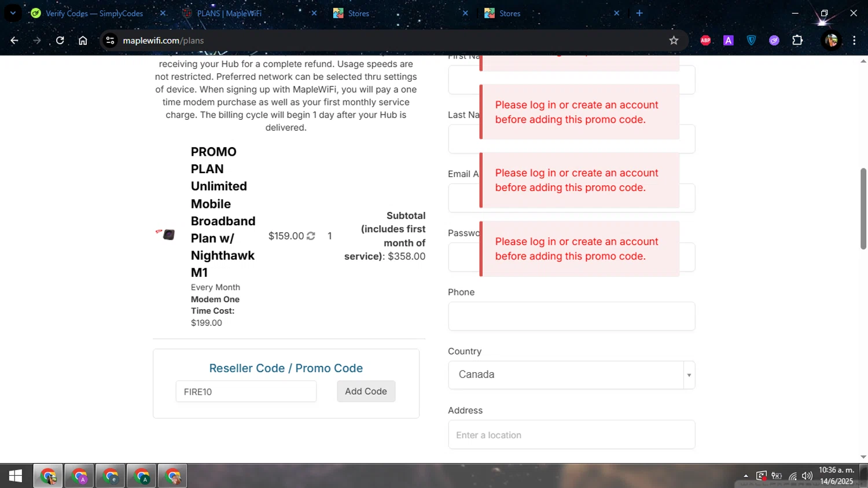Open third Chrome taskbar icon
Screen dimensions: 868x488
click(x=111, y=476)
